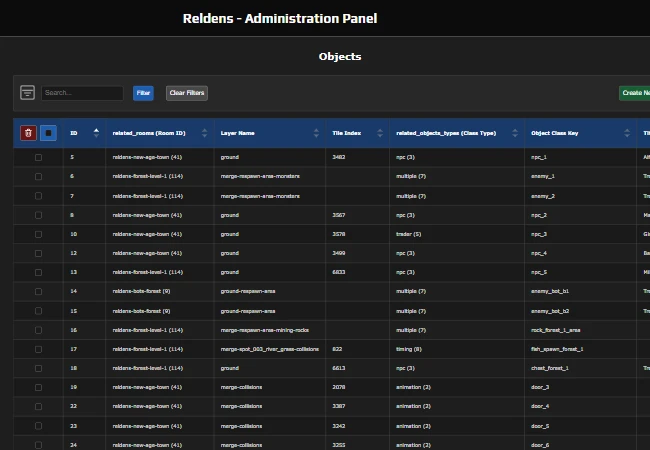This screenshot has height=450, width=650.
Task: Check the checkbox for row ID 18
Action: pos(39,368)
